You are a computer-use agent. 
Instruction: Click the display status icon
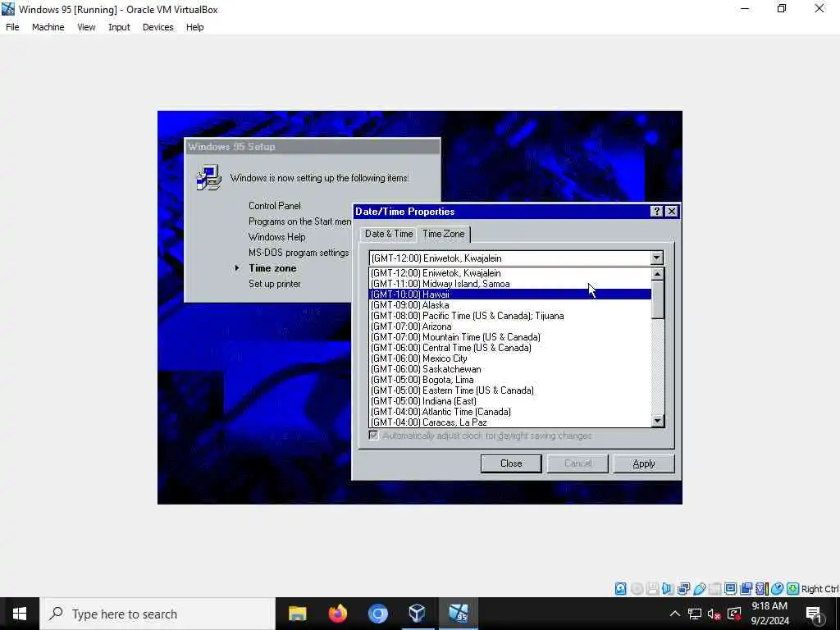click(730, 589)
